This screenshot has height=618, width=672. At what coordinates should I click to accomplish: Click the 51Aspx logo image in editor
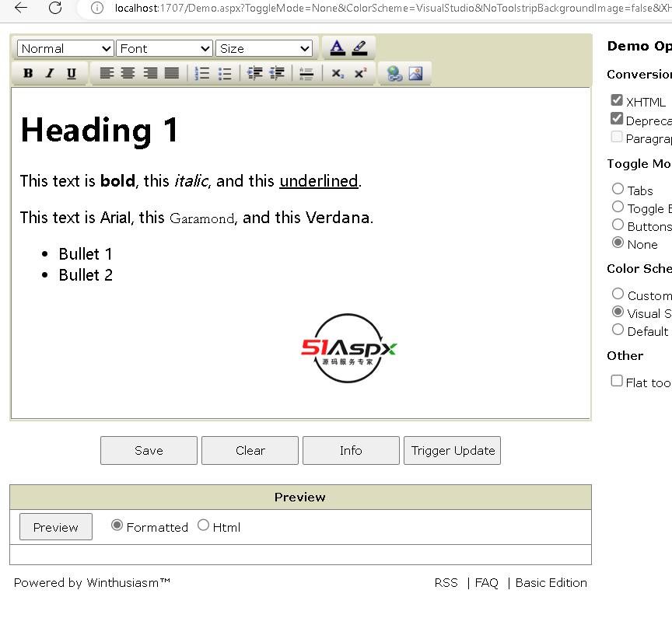coord(348,348)
